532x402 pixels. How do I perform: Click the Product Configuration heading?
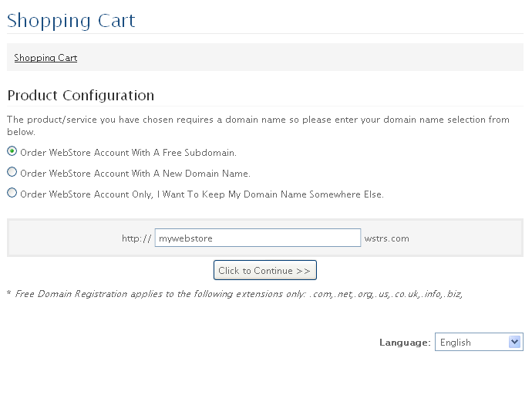[x=81, y=96]
